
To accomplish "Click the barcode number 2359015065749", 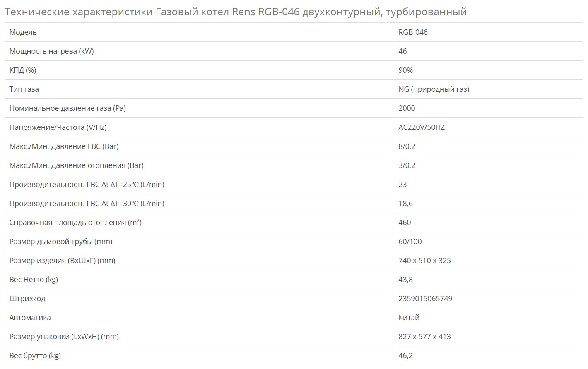I will (x=425, y=299).
